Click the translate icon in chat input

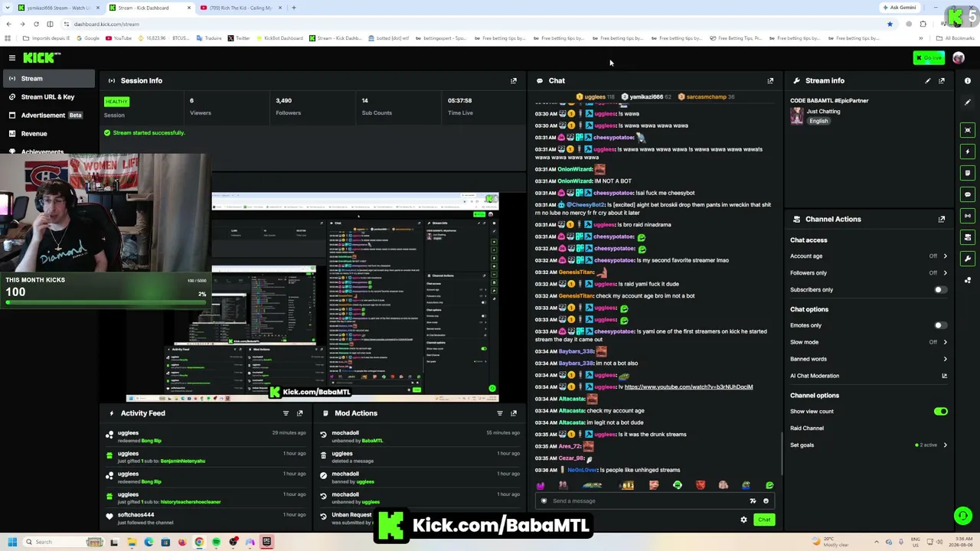pos(753,501)
